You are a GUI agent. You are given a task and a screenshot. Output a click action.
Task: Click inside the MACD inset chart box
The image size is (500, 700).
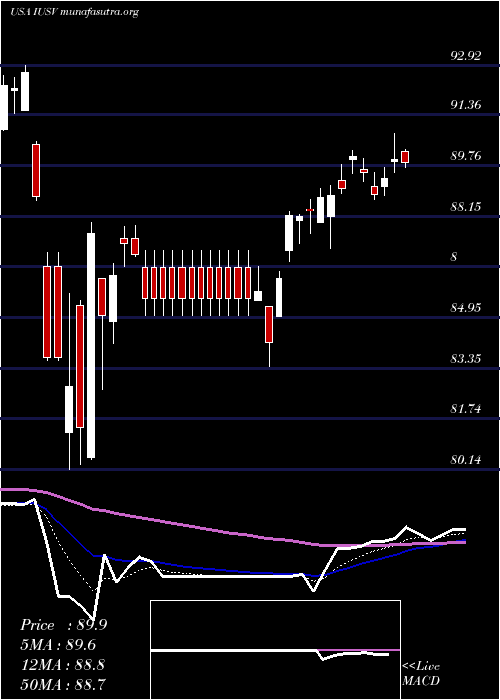pos(275,650)
